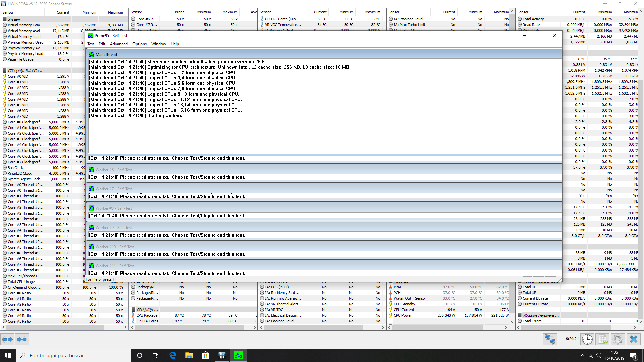Open Prime95 from the Windows taskbar
This screenshot has height=362, width=644.
coord(238,355)
